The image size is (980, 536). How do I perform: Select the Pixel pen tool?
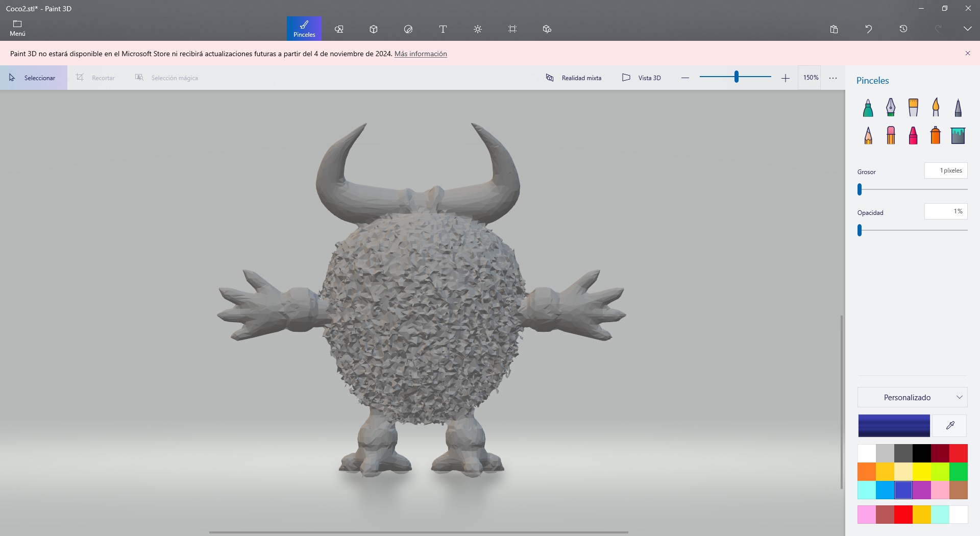point(958,108)
